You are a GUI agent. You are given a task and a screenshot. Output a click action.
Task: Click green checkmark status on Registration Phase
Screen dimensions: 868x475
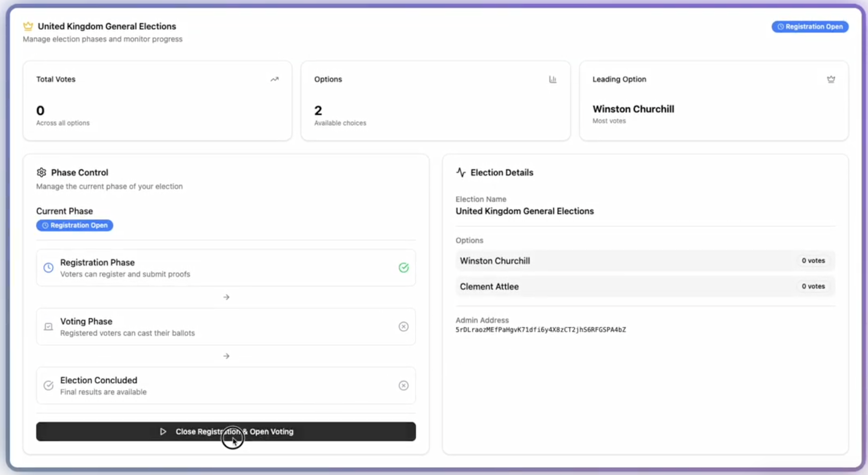tap(403, 268)
